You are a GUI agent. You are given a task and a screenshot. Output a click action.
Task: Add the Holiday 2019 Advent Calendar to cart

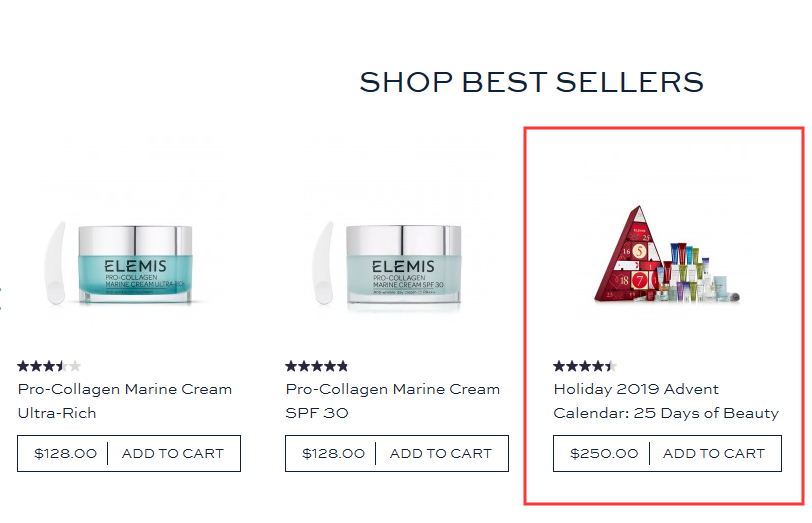pos(714,453)
